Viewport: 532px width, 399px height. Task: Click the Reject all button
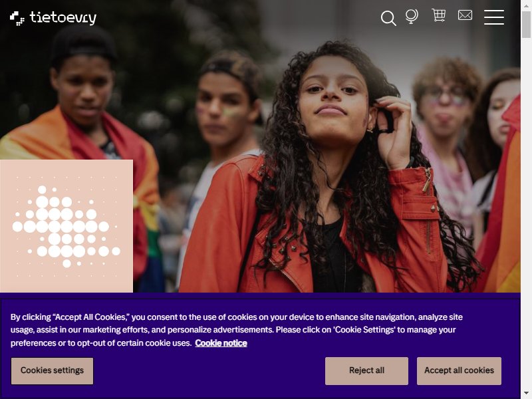pos(366,371)
